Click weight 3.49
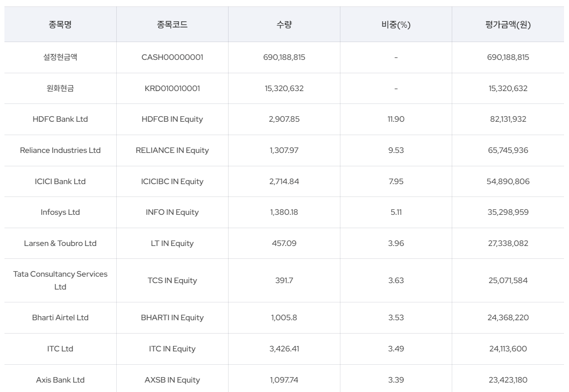 point(396,349)
